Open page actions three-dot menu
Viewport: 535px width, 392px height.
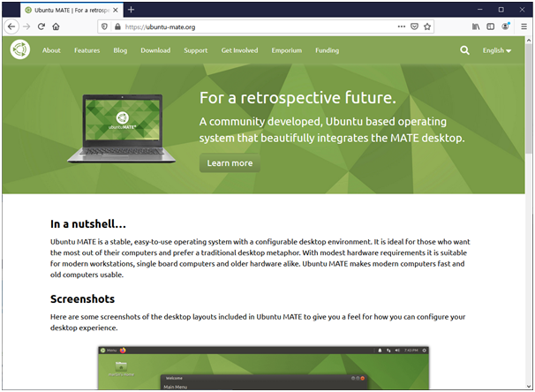tap(401, 26)
